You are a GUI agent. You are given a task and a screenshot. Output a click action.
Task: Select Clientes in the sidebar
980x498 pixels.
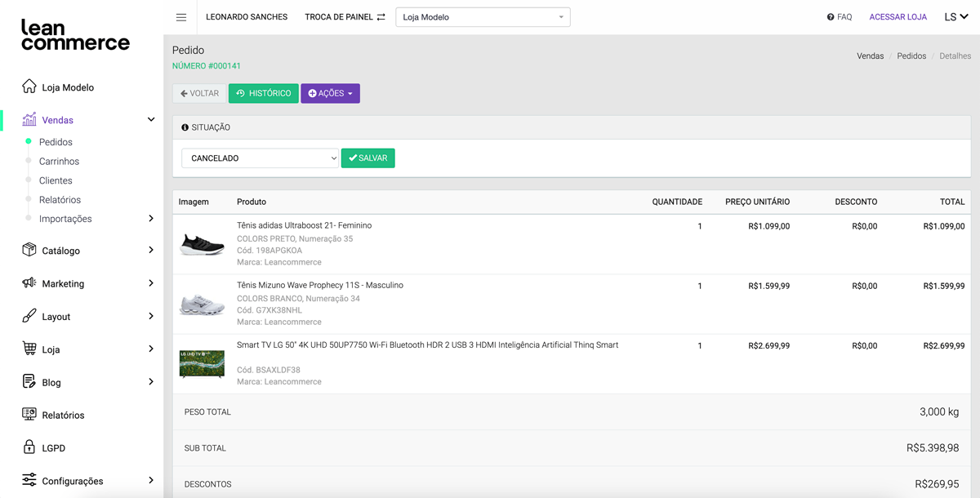[56, 180]
